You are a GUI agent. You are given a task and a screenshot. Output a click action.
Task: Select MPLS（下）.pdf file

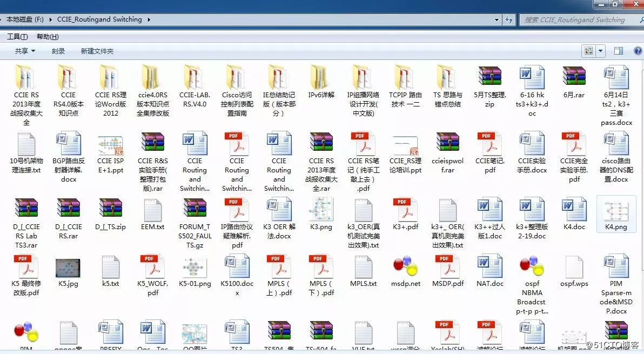point(321,276)
